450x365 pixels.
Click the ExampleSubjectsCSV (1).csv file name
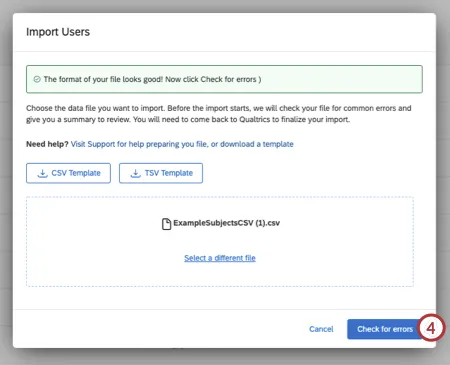(226, 223)
